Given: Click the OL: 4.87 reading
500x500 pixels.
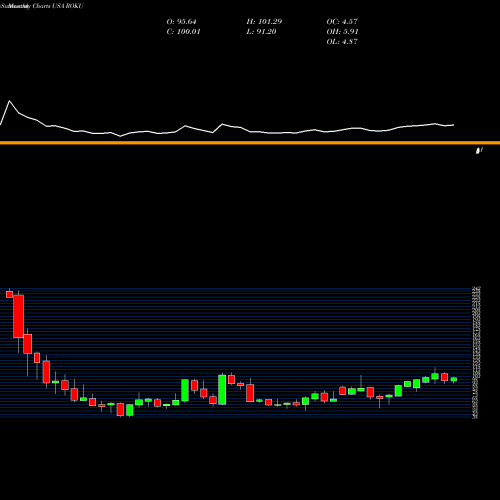Looking at the screenshot, I should tap(342, 42).
